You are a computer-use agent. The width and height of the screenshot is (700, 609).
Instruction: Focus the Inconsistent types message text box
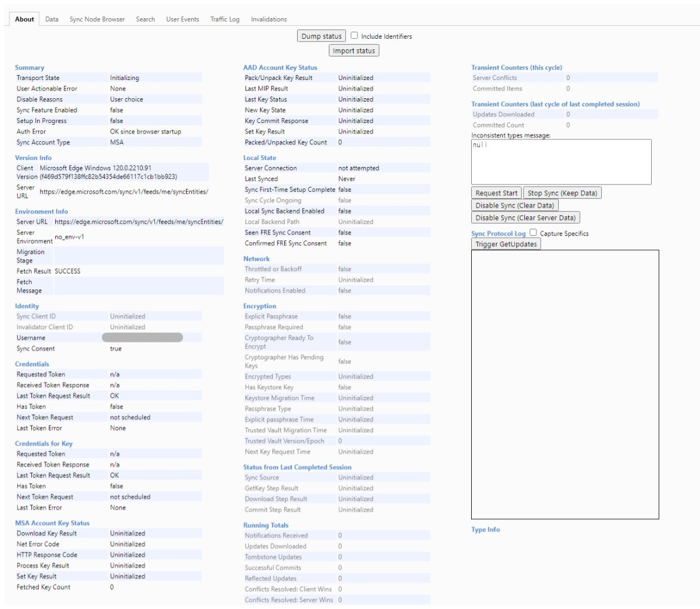pyautogui.click(x=561, y=162)
